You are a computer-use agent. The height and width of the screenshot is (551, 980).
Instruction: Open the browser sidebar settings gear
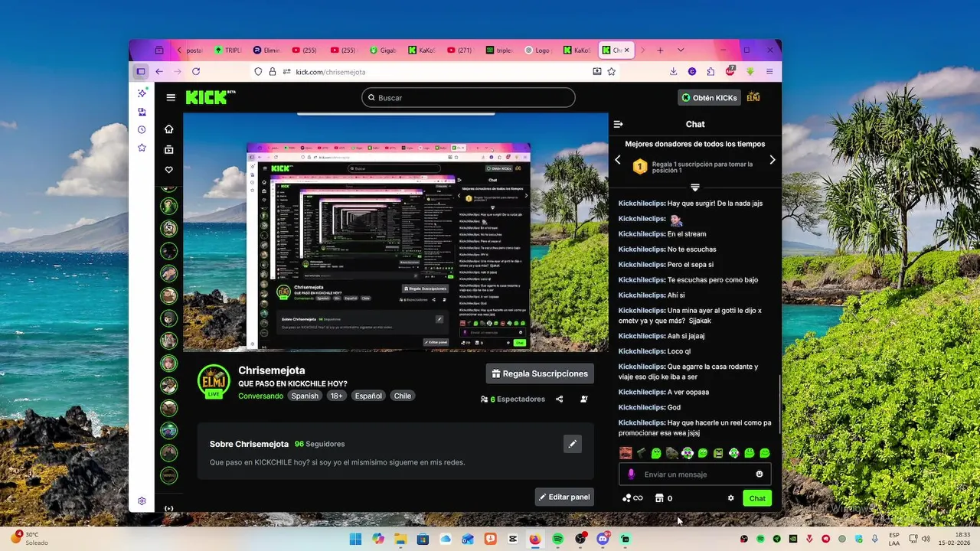tap(142, 501)
